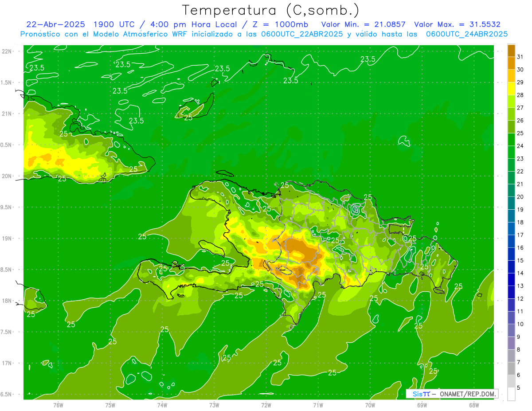Screen dimensions: 532x411
Task: Click the title 'Temperatura (C,somb.)'
Action: pos(270,10)
